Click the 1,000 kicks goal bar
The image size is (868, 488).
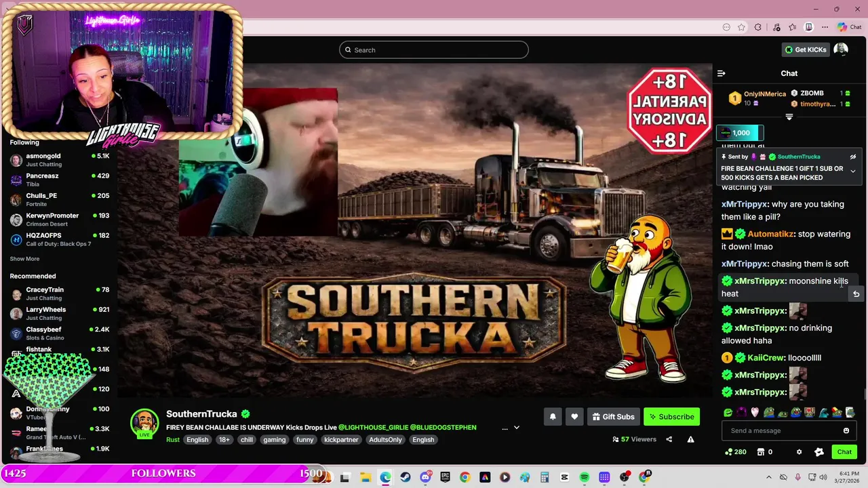pos(741,133)
